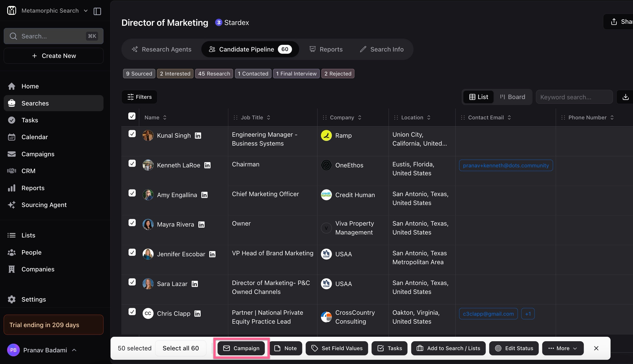Uncheck Chris Clapp's row checkbox
633x364 pixels.
(132, 312)
